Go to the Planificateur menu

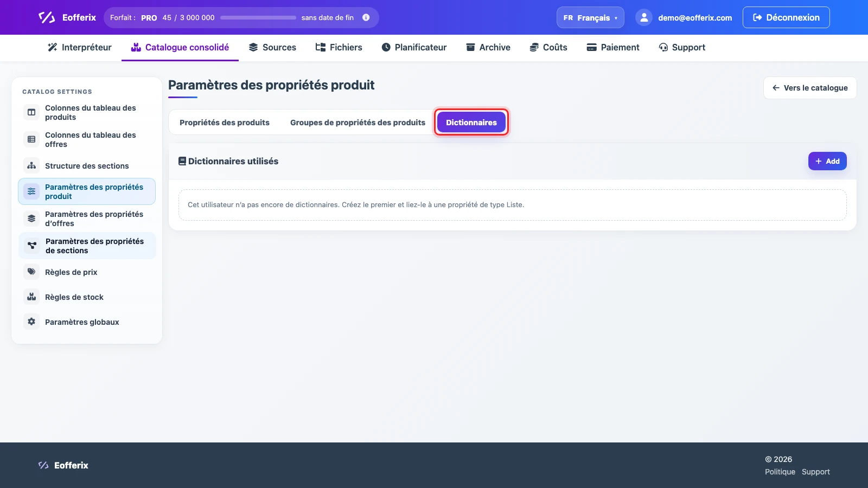[414, 47]
